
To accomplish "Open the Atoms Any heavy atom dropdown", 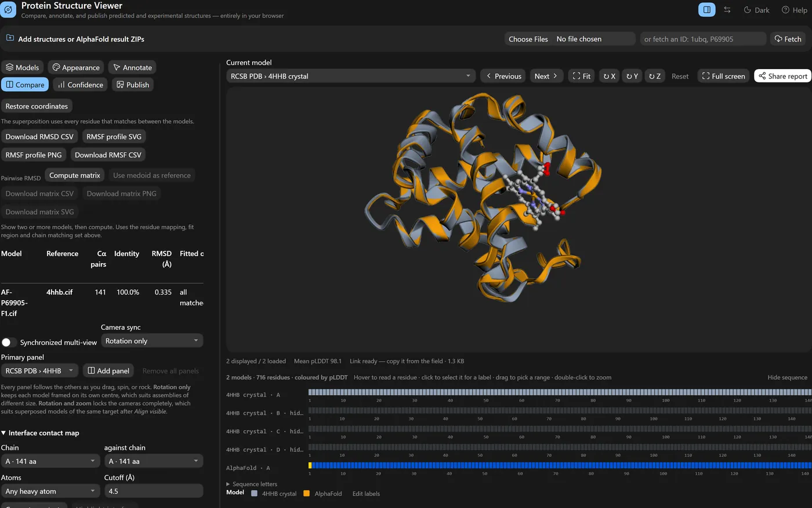I will 51,491.
